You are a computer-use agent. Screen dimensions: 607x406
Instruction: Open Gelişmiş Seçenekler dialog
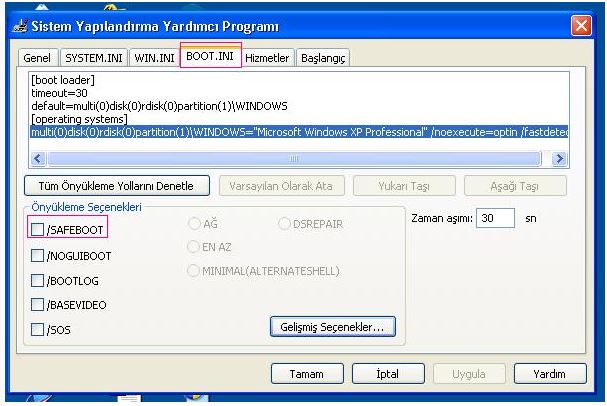tap(333, 327)
